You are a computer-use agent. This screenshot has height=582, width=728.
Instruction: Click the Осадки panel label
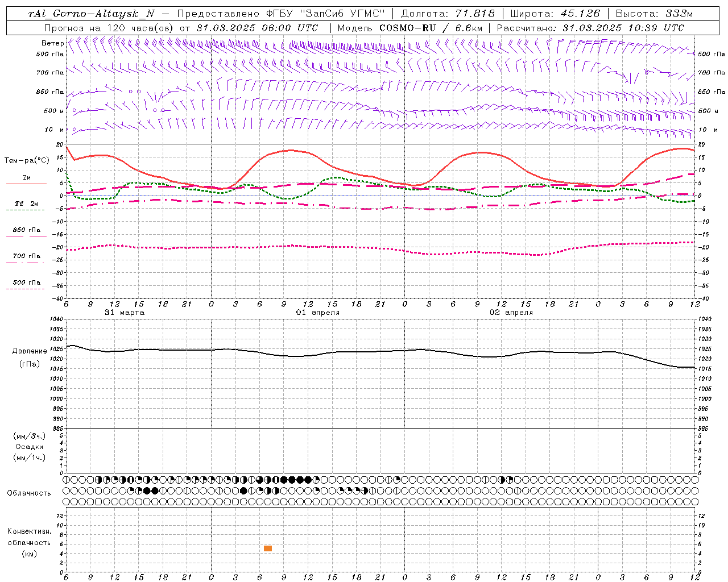tap(30, 447)
